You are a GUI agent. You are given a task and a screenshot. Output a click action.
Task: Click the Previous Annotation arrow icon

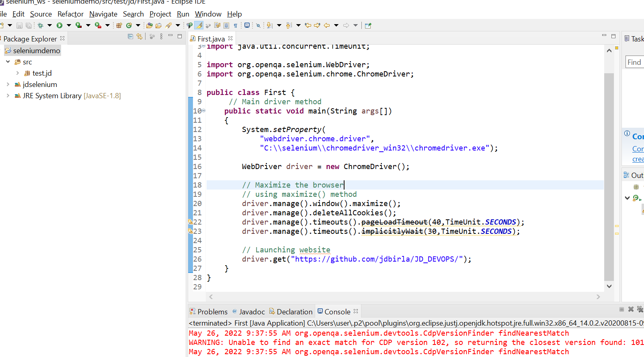coord(289,25)
